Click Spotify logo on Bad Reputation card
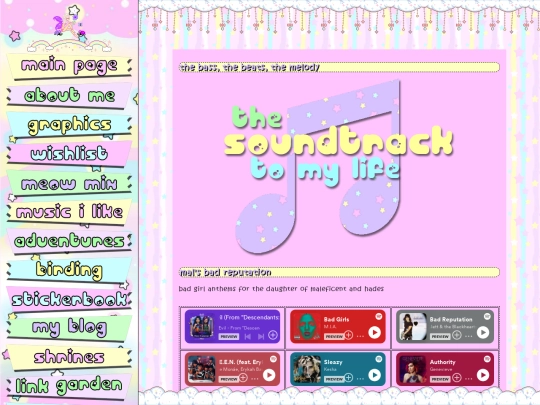 (487, 316)
